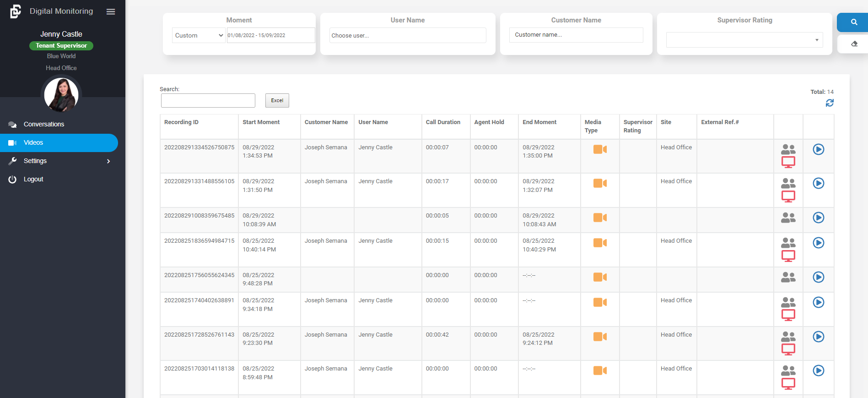Click the refresh icon below Total

coord(829,103)
